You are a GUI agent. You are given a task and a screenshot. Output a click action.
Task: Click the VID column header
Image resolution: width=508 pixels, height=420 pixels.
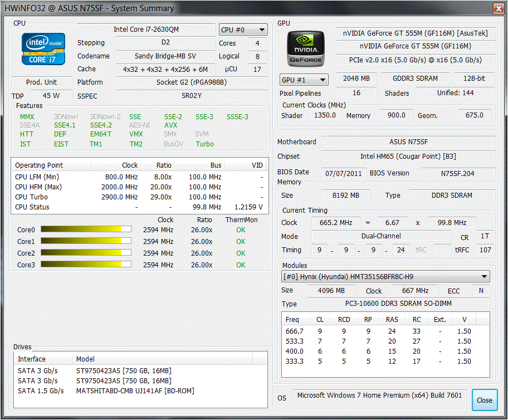click(246, 165)
